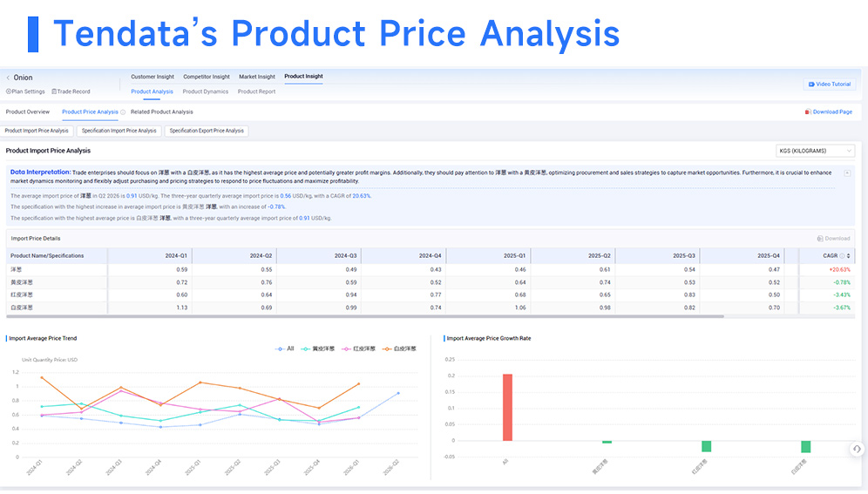
Task: Download the Import Price Details table
Action: 833,239
